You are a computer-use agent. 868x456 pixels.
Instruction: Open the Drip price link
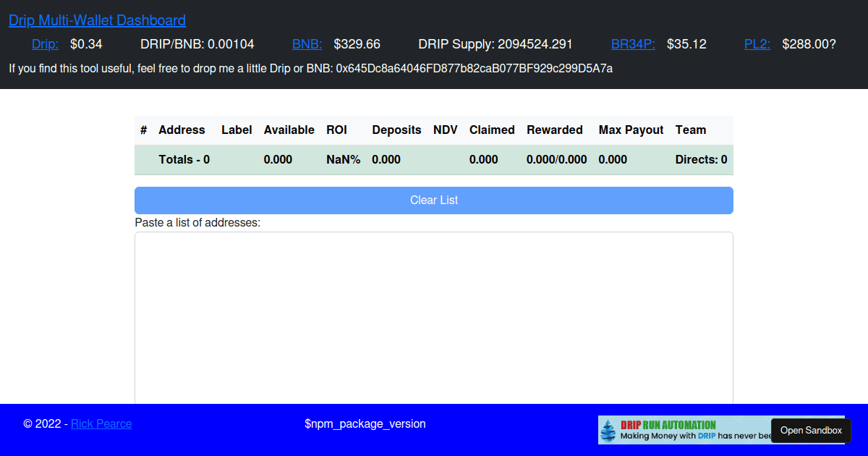tap(45, 44)
